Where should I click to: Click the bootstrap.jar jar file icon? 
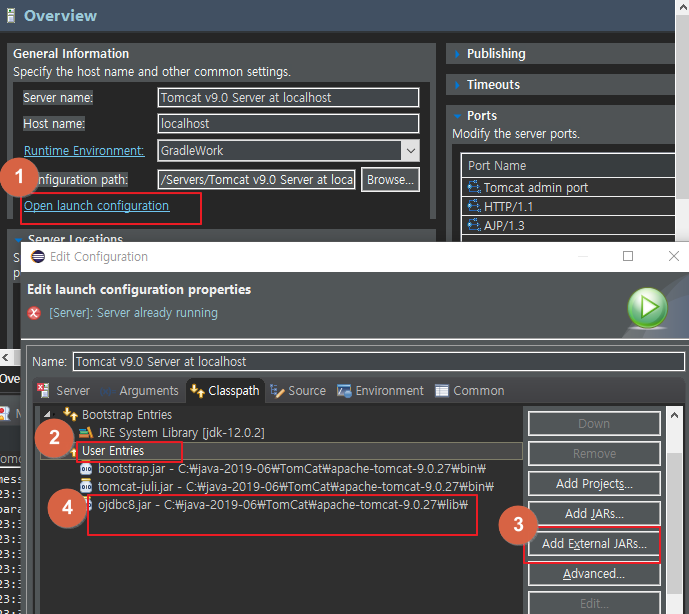(x=86, y=469)
